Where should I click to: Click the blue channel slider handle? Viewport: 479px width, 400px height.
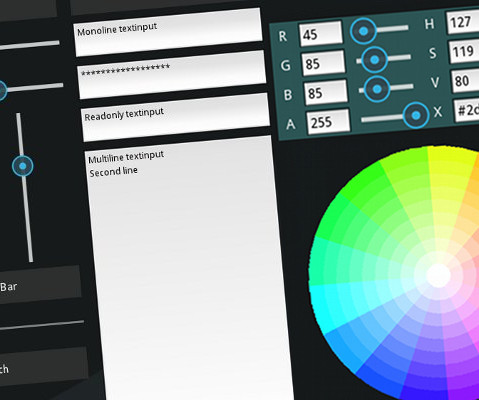tap(377, 89)
